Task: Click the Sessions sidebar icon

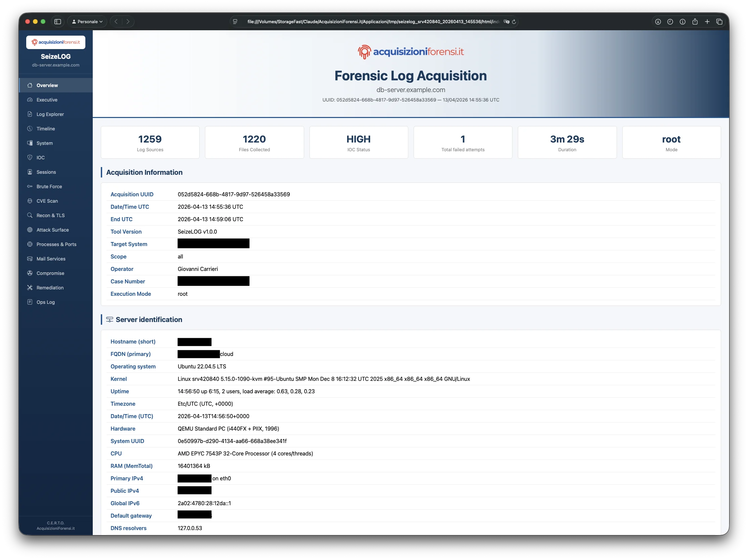Action: click(x=31, y=172)
